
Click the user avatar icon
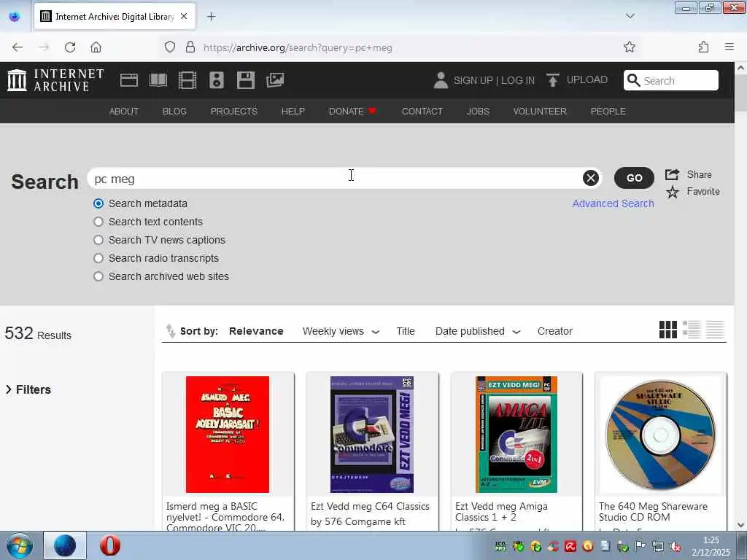click(x=441, y=80)
